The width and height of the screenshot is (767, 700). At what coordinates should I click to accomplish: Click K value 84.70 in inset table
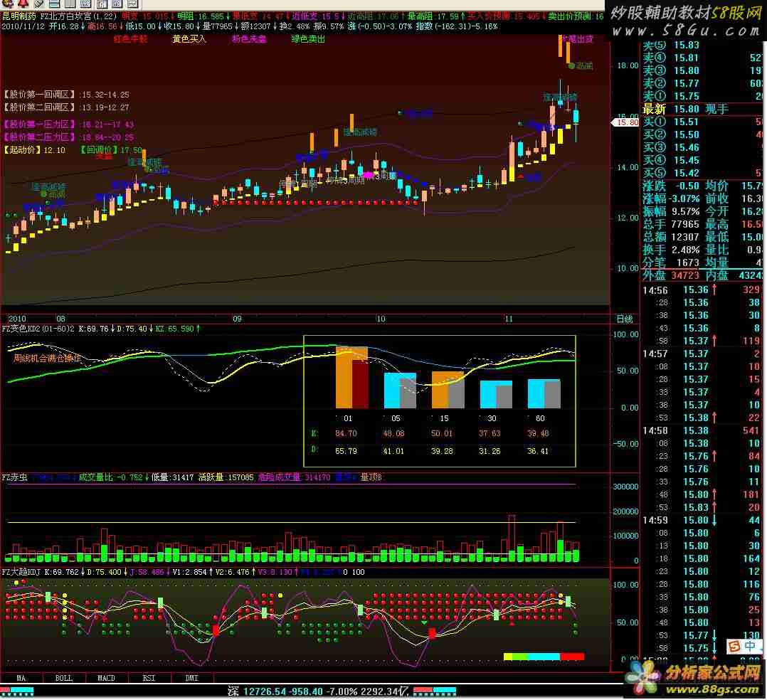pos(346,433)
